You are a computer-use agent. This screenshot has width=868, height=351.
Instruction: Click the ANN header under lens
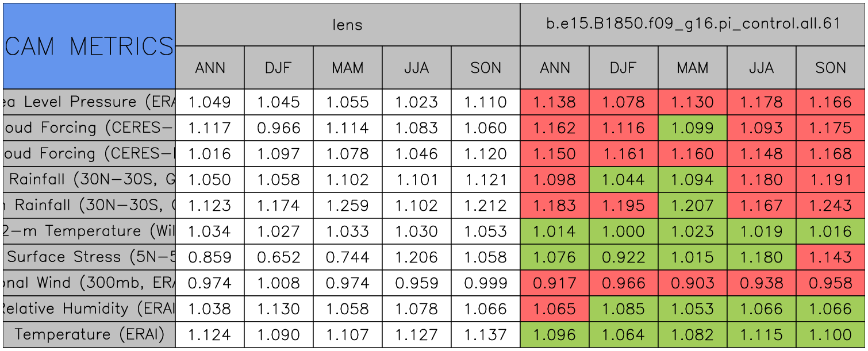coord(210,68)
